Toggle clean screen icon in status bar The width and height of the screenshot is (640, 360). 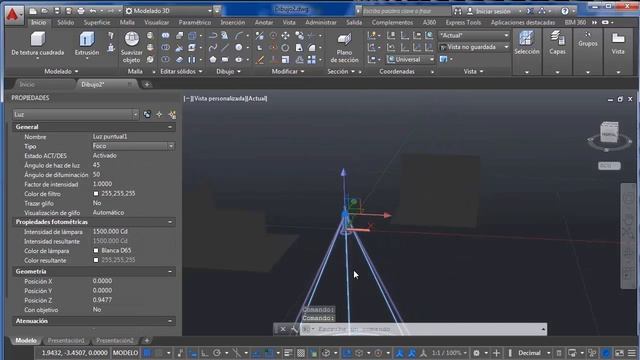(x=619, y=353)
